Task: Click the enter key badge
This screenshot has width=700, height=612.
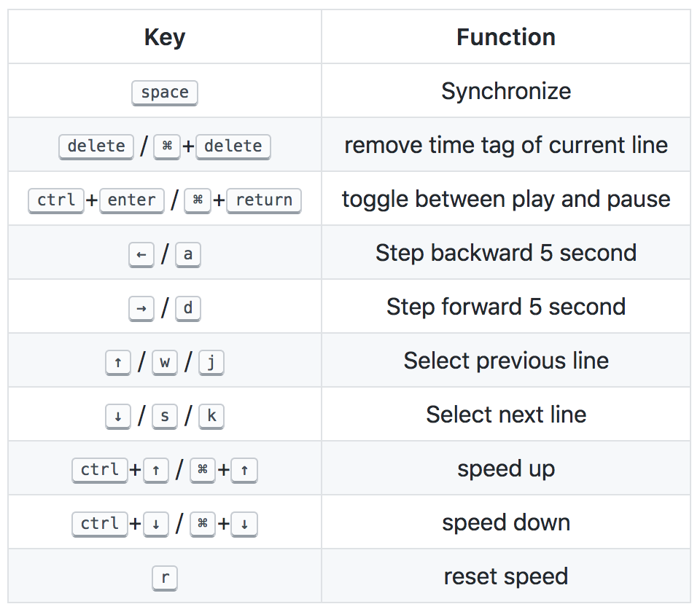Action: point(132,200)
